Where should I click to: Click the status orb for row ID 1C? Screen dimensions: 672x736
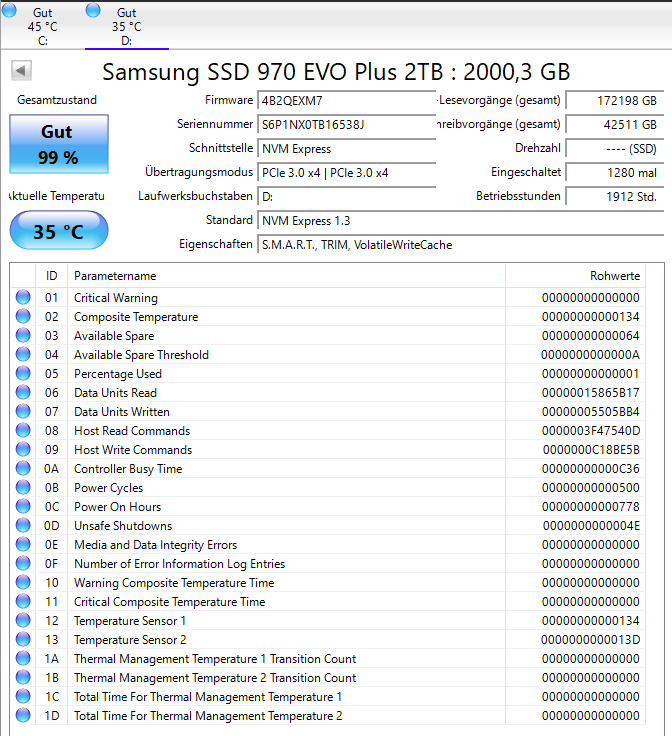[x=23, y=697]
